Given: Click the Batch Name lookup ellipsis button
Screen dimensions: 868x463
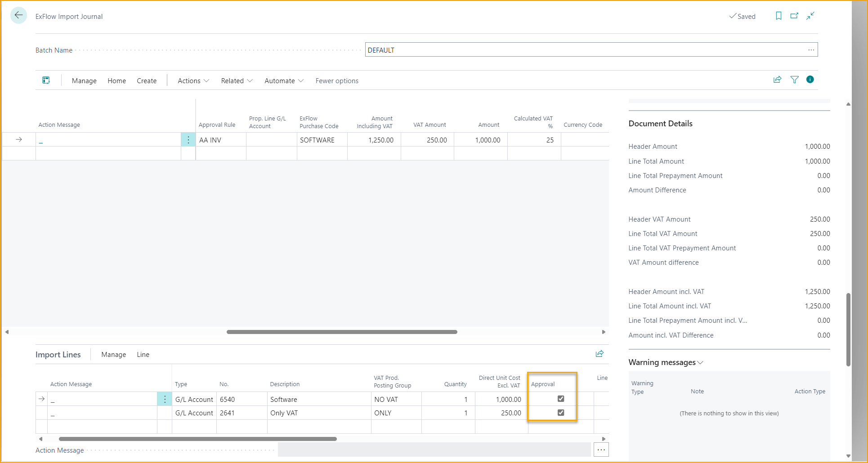Looking at the screenshot, I should tap(811, 50).
